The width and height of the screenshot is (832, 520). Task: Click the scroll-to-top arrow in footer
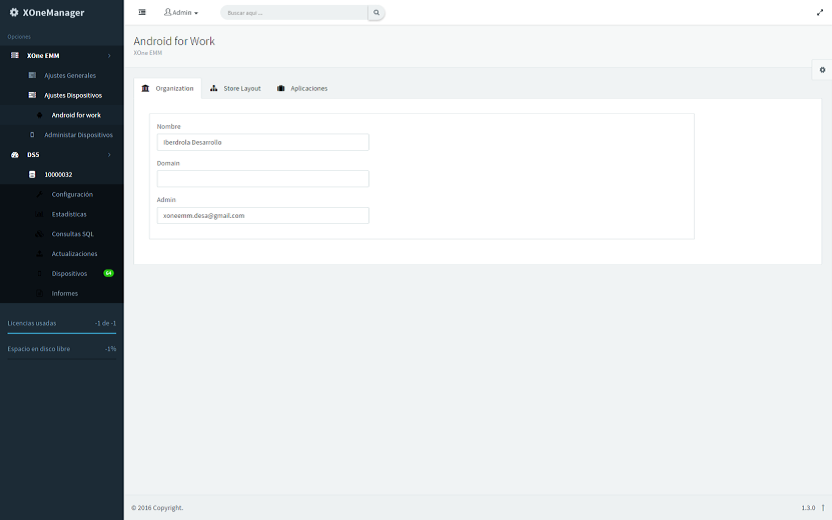point(823,508)
